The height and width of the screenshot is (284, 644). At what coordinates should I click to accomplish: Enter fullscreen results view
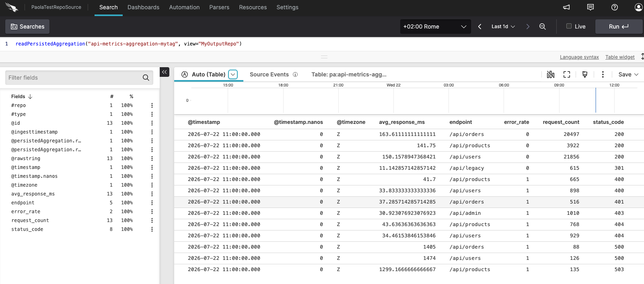point(567,74)
